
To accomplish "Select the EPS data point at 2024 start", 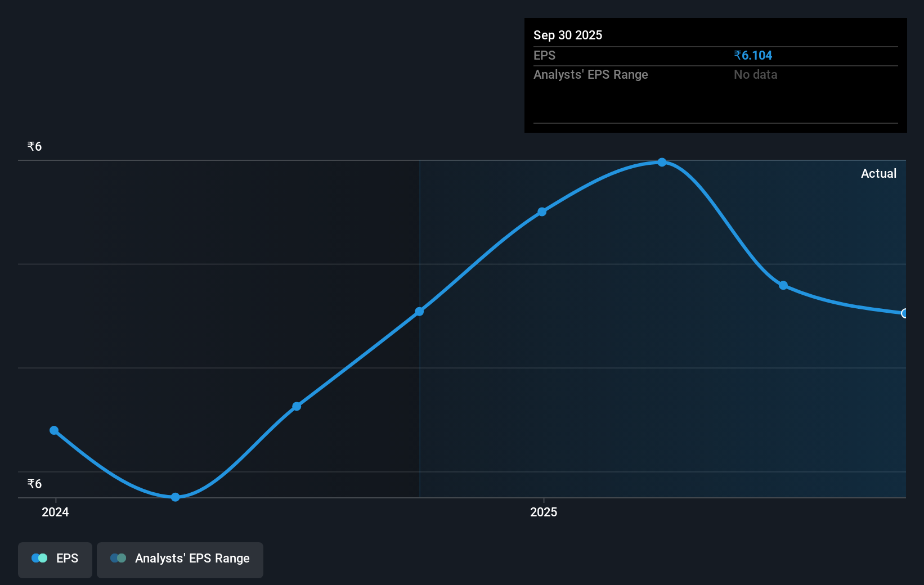I will click(x=54, y=430).
